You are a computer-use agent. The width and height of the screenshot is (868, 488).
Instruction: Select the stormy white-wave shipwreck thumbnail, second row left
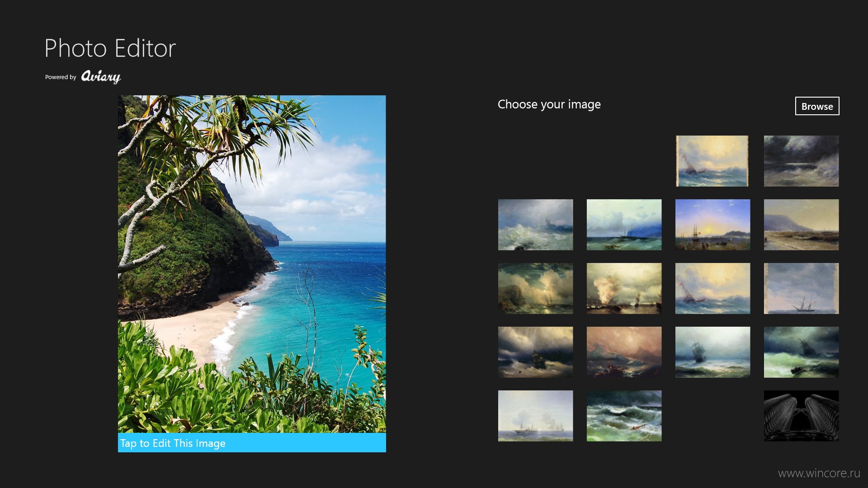click(x=535, y=225)
